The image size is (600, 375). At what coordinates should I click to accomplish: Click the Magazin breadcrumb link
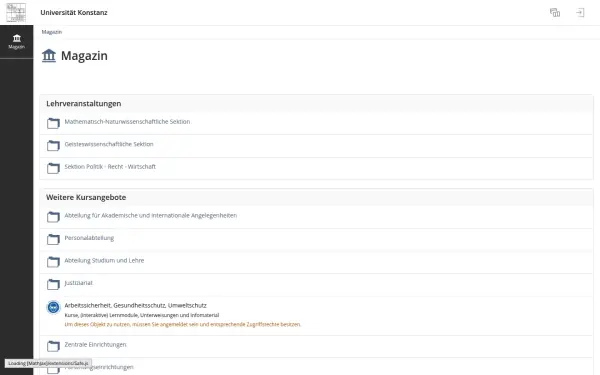point(52,32)
